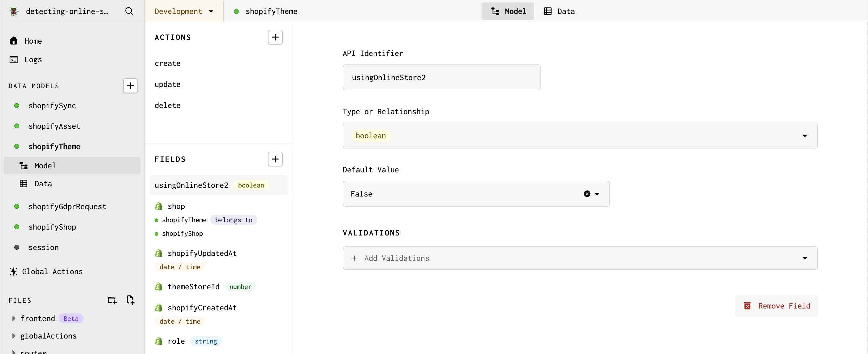Click the Remove Field button
Image resolution: width=868 pixels, height=354 pixels.
[x=776, y=306]
